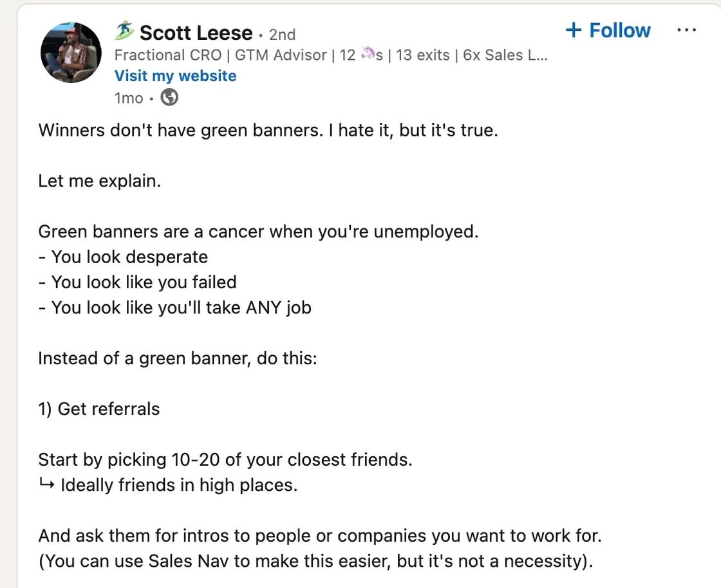Click the plus icon next to Follow

pyautogui.click(x=574, y=30)
